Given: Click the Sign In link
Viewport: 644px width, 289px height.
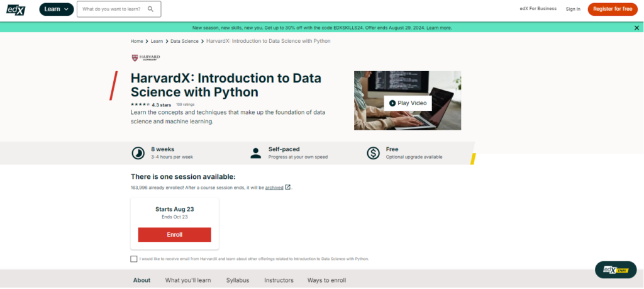Looking at the screenshot, I should click(573, 9).
